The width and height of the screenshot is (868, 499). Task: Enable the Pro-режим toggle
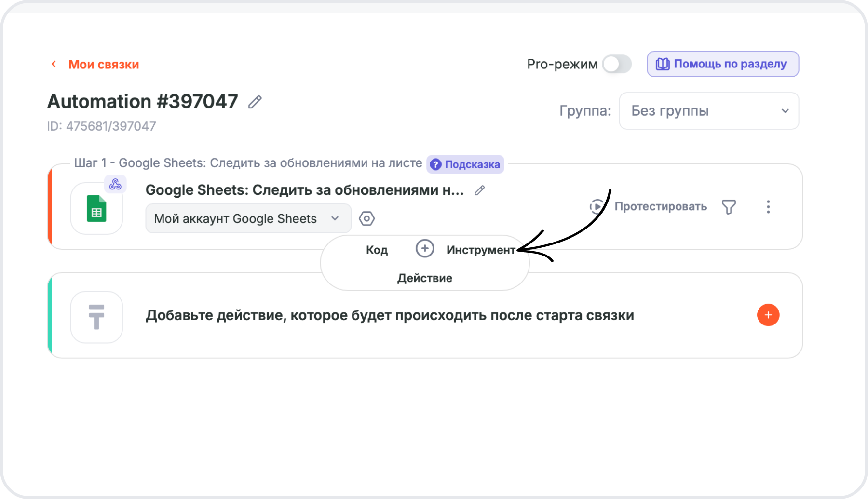(617, 64)
